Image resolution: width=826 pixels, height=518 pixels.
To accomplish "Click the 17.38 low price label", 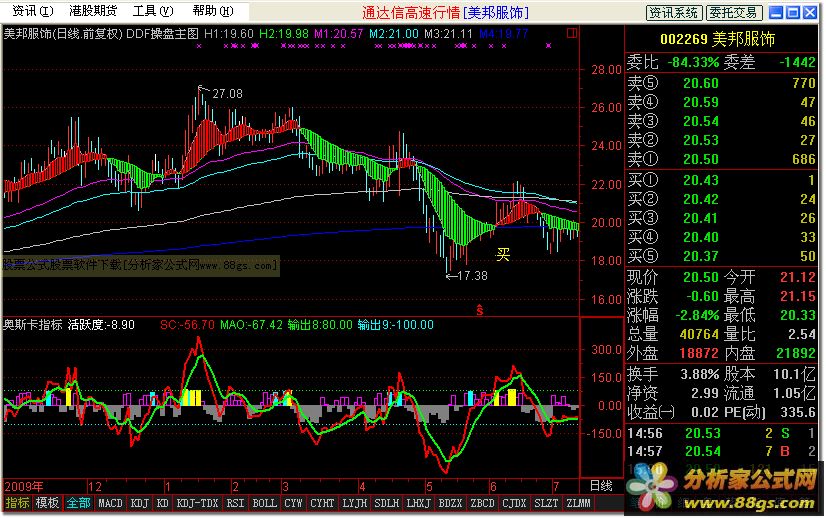I will point(472,276).
